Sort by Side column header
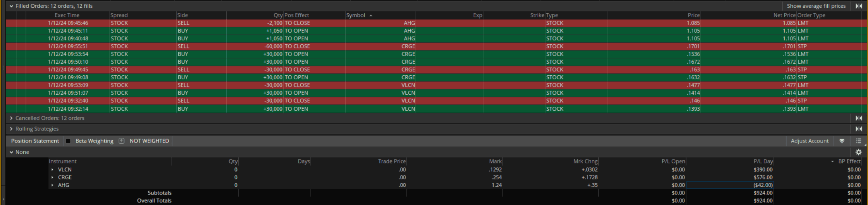This screenshot has height=205, width=868. pyautogui.click(x=183, y=15)
